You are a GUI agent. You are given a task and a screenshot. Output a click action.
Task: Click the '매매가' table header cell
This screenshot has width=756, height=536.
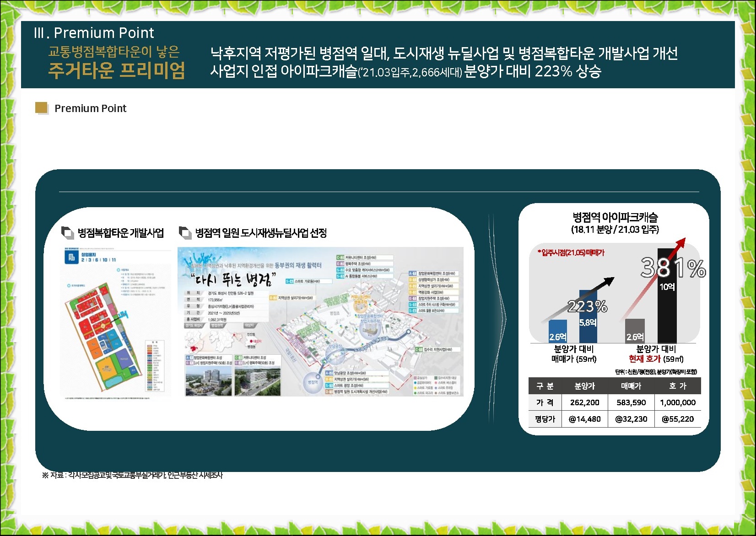(x=632, y=386)
